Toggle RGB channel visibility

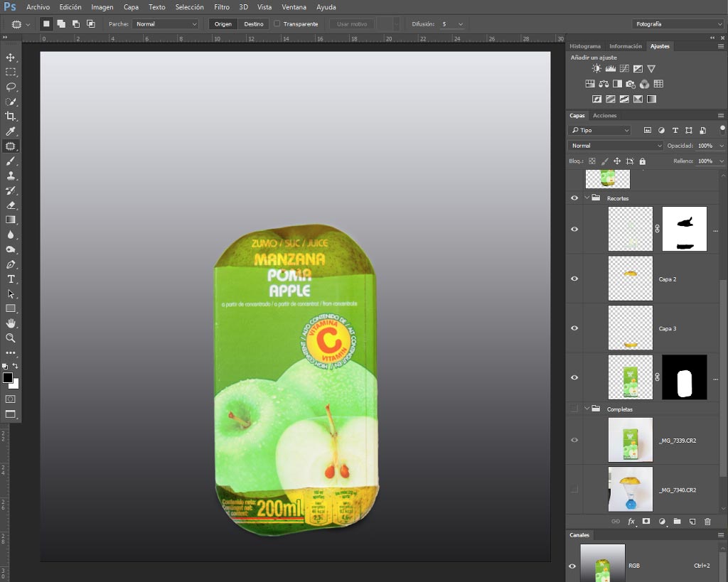[x=572, y=566]
